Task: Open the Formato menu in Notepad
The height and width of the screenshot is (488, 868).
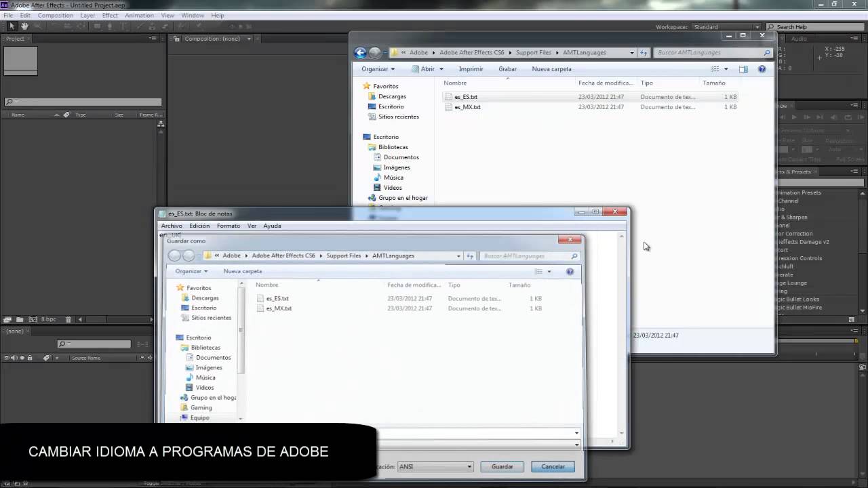Action: (229, 226)
